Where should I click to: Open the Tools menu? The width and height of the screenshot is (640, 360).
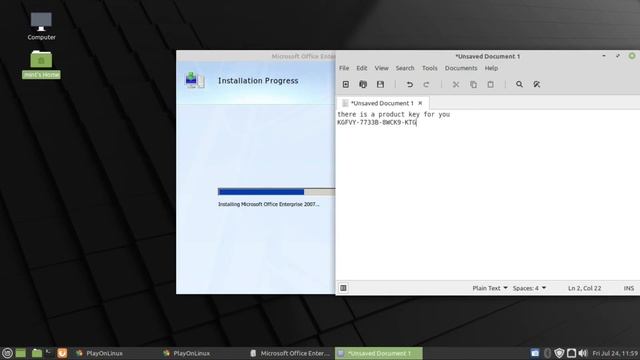tap(429, 68)
